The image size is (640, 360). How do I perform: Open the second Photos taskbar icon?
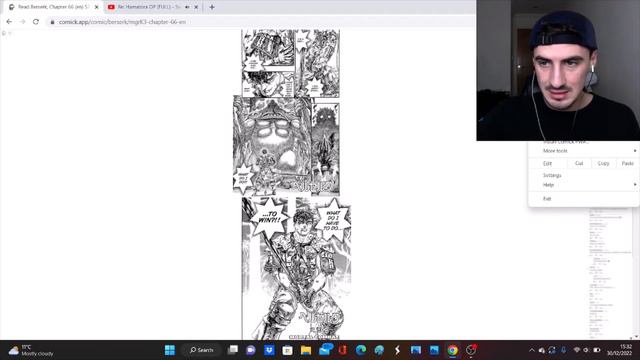point(434,350)
